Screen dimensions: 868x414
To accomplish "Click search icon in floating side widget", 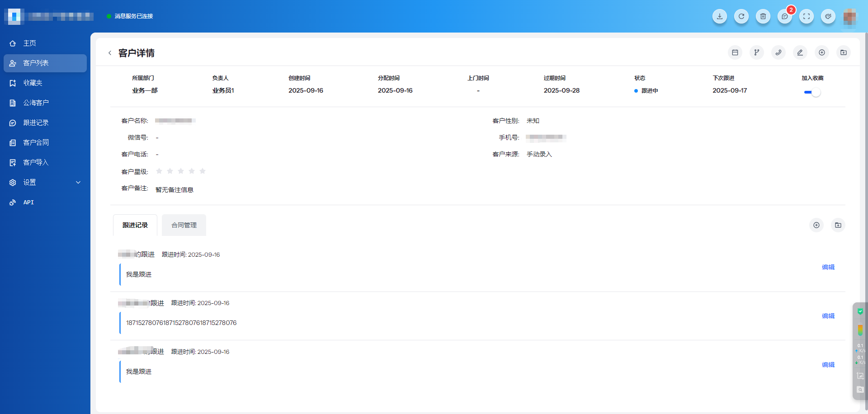I will pyautogui.click(x=860, y=390).
